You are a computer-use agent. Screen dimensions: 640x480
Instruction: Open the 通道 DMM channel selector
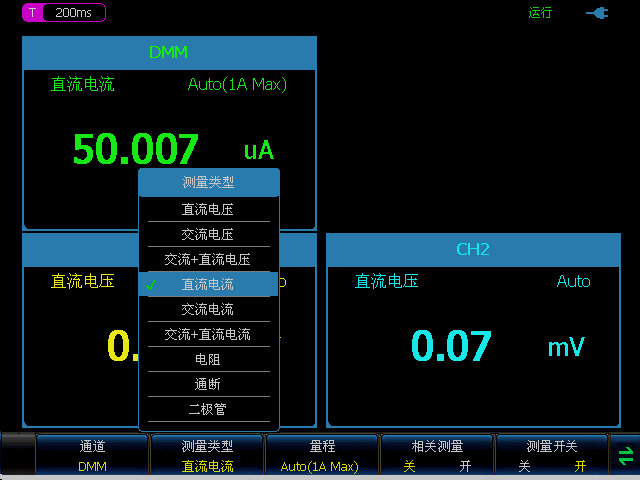tap(92, 456)
